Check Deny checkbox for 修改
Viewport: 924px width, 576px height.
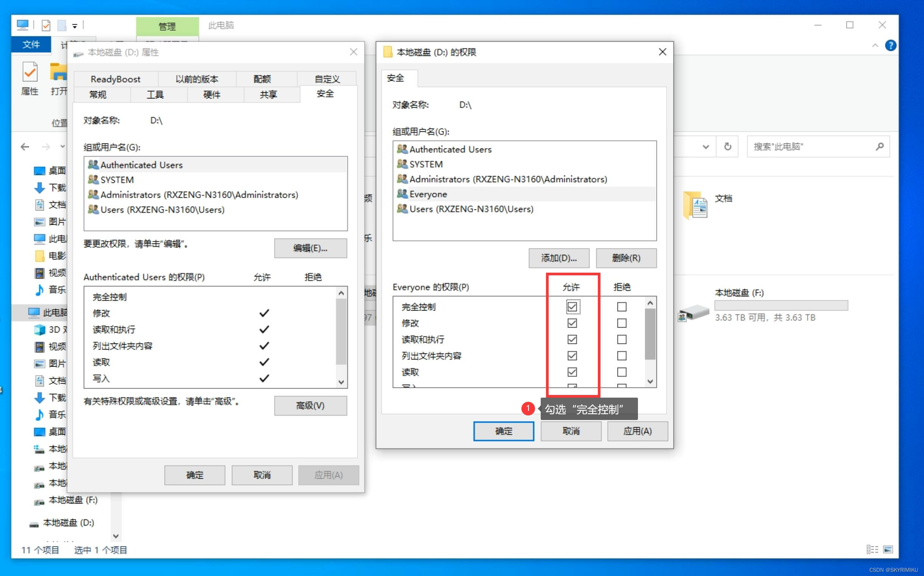(x=621, y=323)
